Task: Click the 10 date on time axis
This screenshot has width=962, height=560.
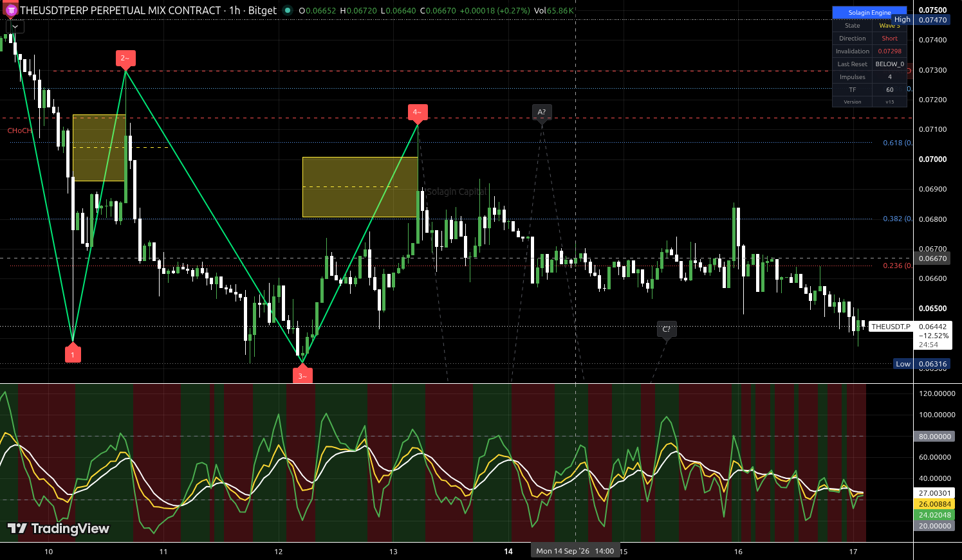Action: [48, 551]
